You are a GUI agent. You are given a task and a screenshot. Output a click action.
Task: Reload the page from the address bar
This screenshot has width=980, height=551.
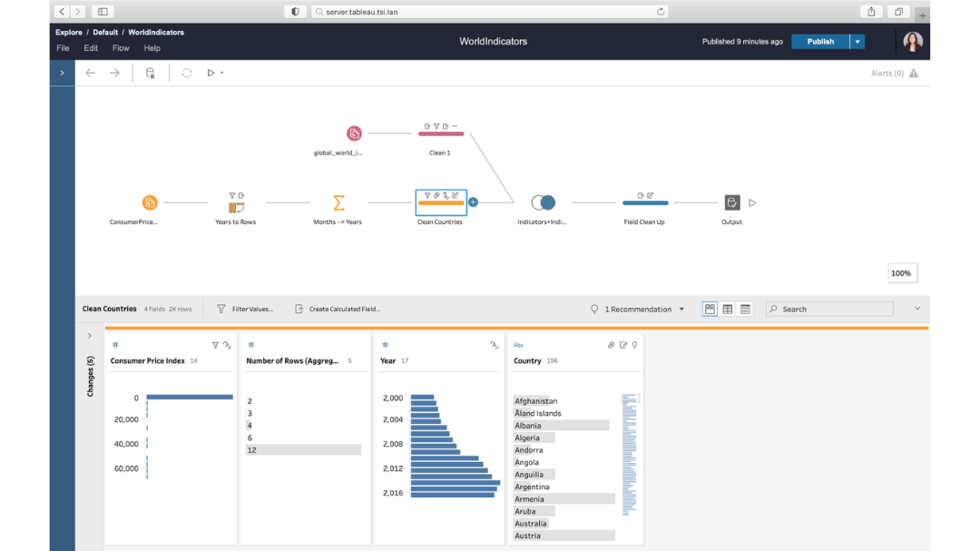pyautogui.click(x=660, y=11)
